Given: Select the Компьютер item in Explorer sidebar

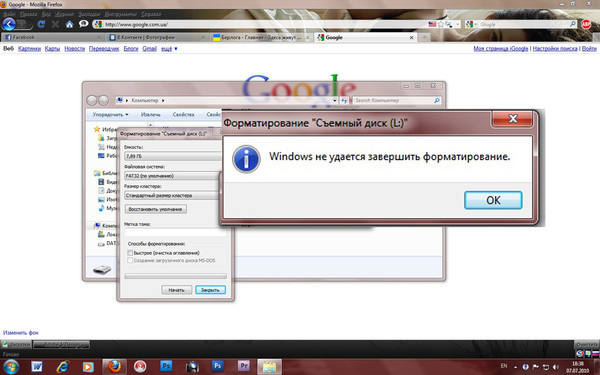Looking at the screenshot, I should [105, 225].
